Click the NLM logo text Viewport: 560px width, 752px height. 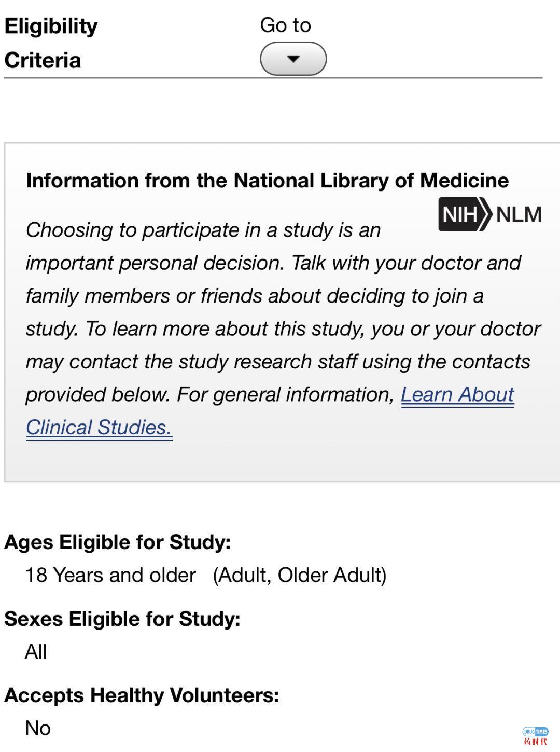click(x=519, y=214)
